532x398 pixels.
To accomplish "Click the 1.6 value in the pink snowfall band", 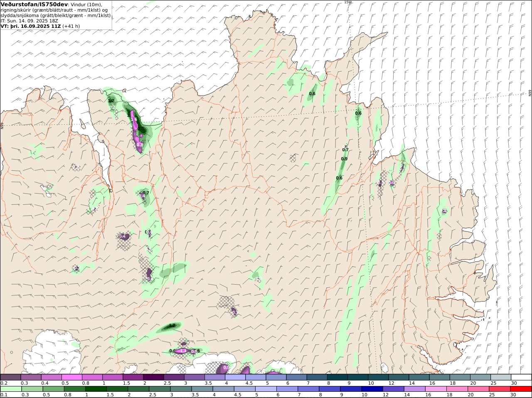I will 134,119.
